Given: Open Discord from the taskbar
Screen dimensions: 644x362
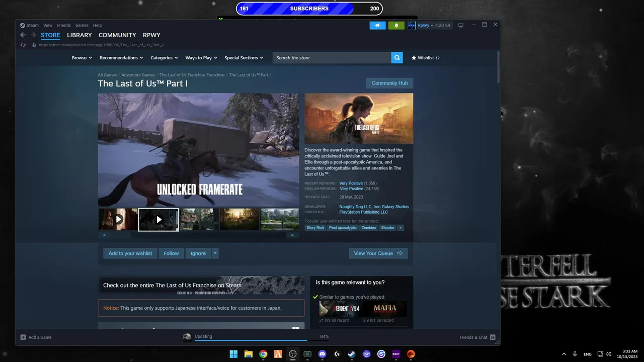Looking at the screenshot, I should pos(322,354).
